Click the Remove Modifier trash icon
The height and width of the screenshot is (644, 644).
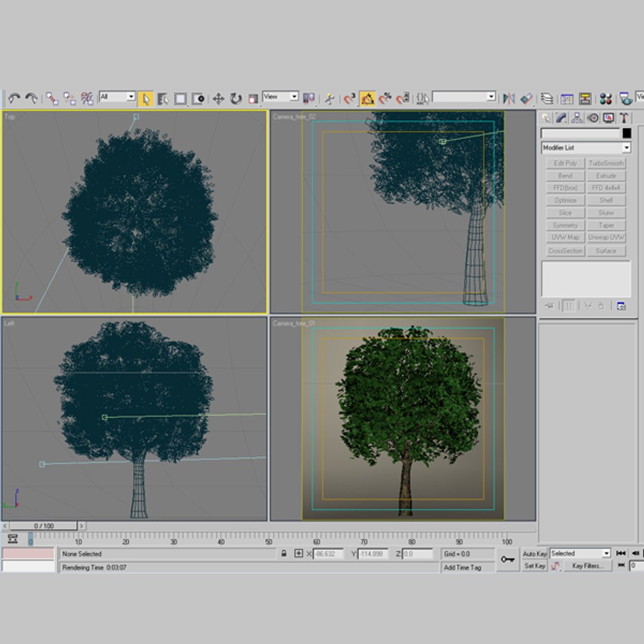click(x=601, y=306)
